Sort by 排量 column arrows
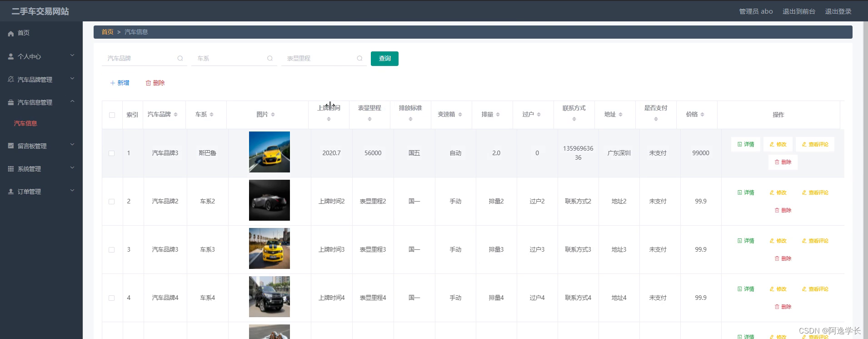This screenshot has height=339, width=868. [498, 115]
